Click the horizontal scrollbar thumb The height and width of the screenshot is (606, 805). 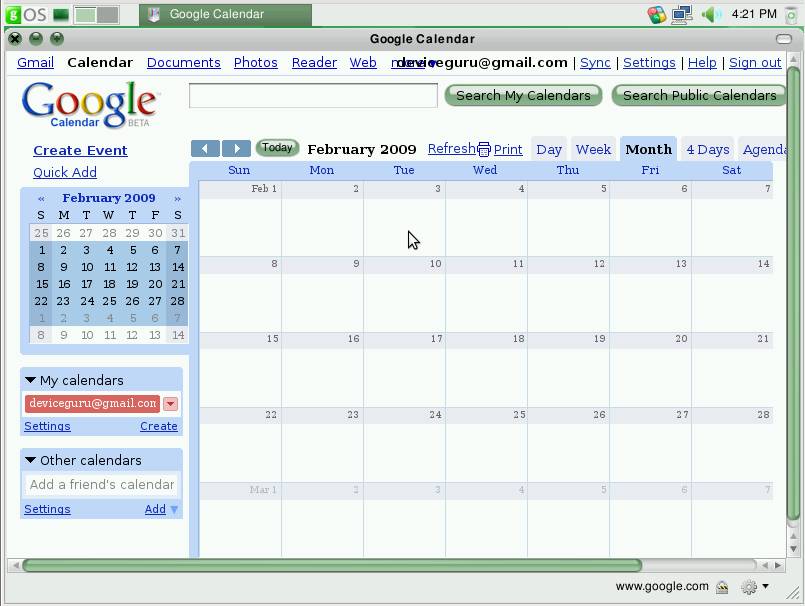[332, 565]
